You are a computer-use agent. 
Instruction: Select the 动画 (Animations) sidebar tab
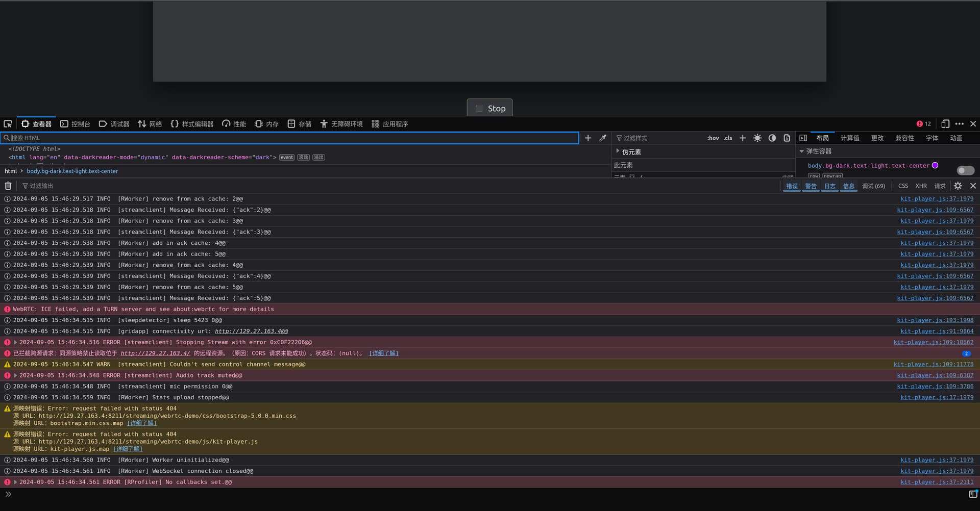956,138
